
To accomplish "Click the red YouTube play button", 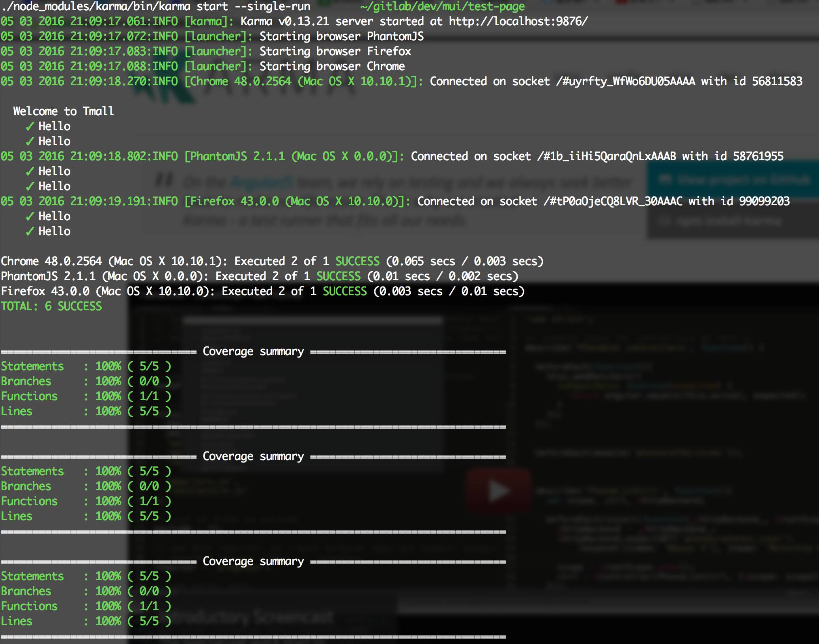I will (x=498, y=491).
